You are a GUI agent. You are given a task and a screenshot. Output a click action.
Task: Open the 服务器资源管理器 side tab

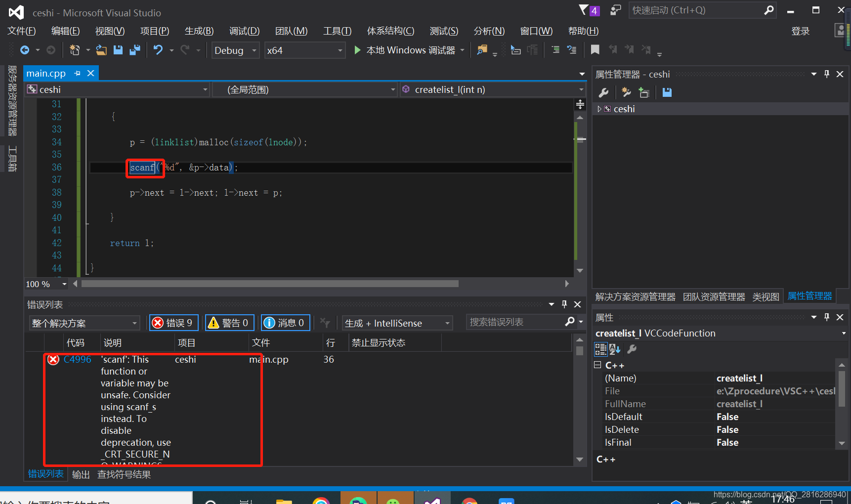pos(12,101)
